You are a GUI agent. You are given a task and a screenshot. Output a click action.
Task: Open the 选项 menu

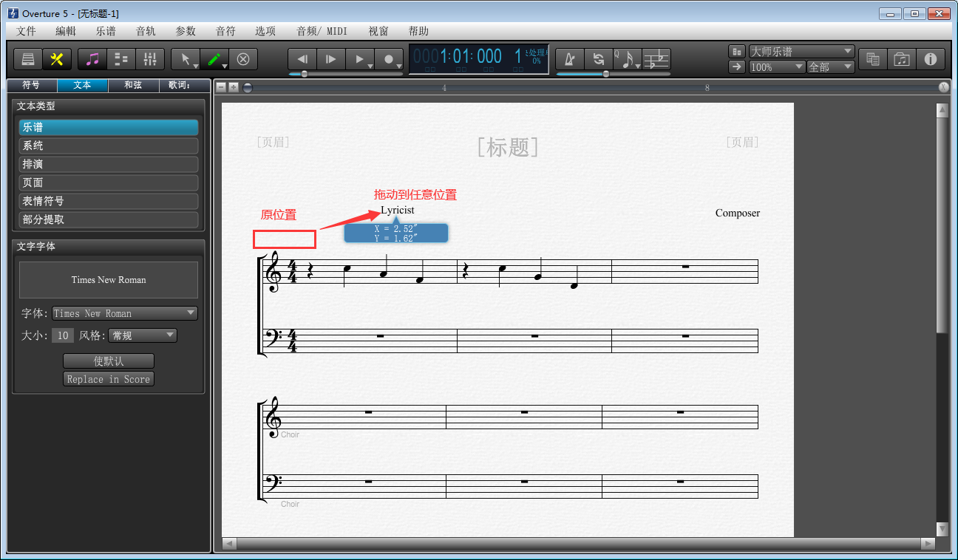(265, 31)
